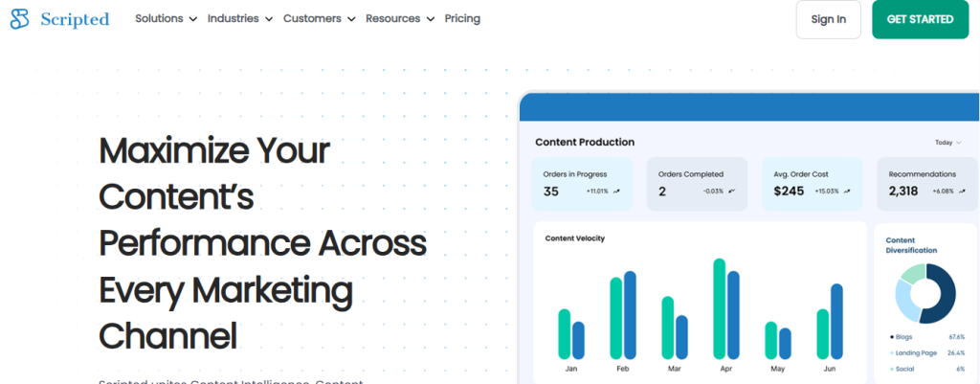The image size is (980, 384).
Task: Select the Orders in Progress card
Action: pos(582,184)
